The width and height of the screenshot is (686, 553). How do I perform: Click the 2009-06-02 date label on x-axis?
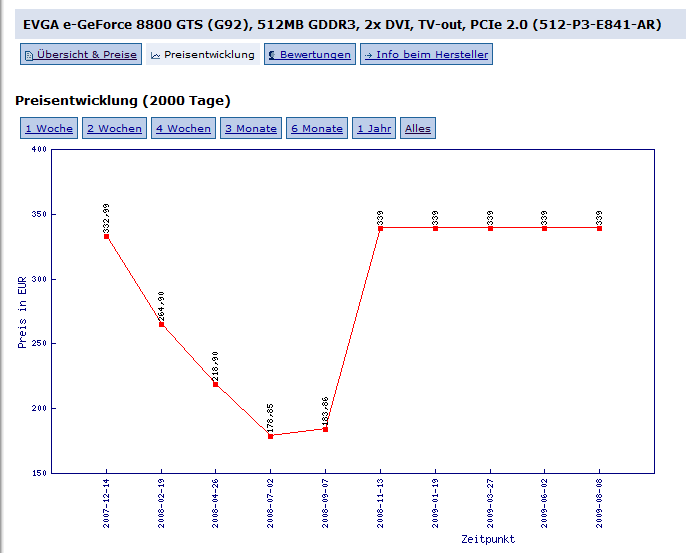(x=545, y=503)
